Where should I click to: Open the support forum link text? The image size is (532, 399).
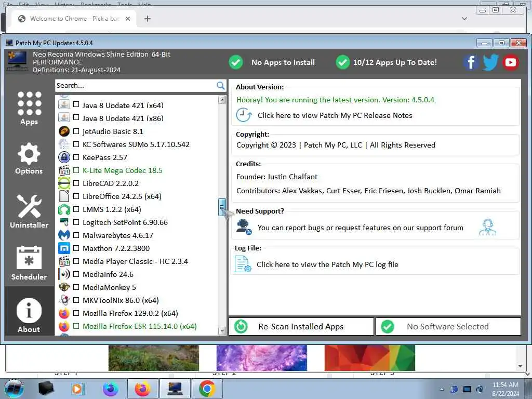361,228
